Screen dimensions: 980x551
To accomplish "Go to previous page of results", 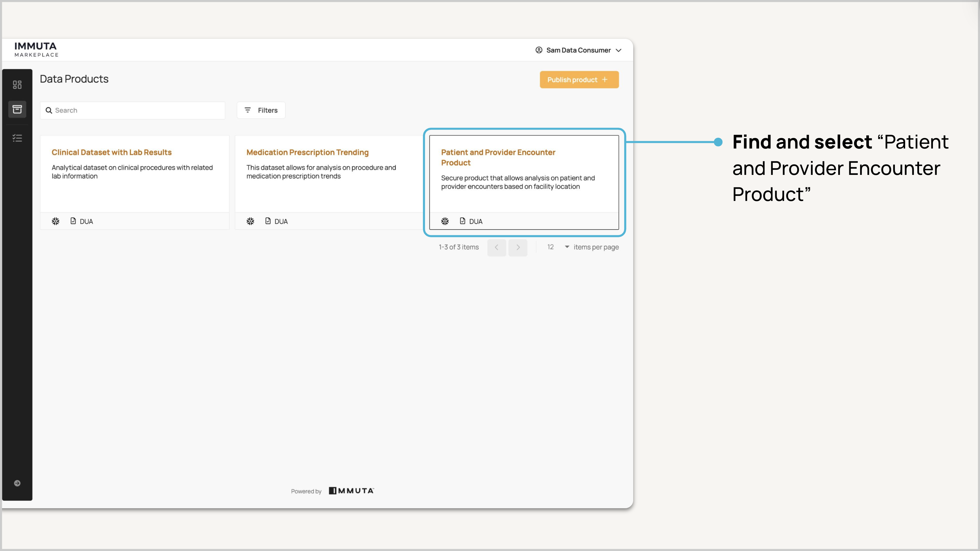I will tap(497, 247).
